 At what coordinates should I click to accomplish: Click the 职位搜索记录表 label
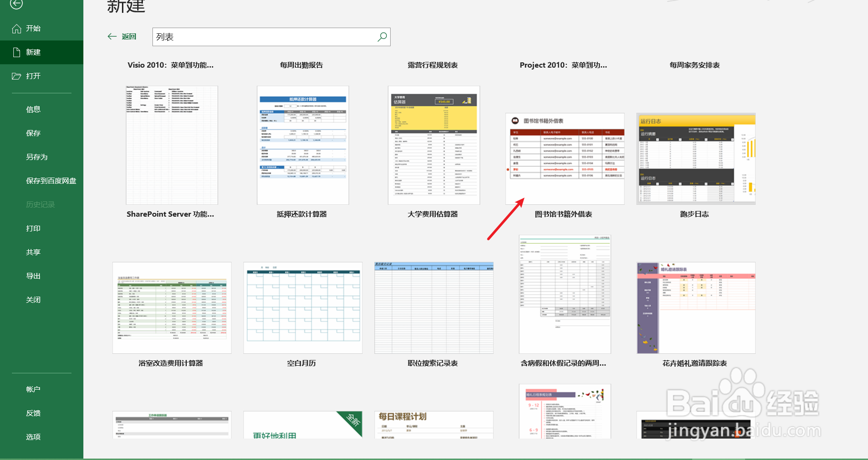[x=433, y=363]
